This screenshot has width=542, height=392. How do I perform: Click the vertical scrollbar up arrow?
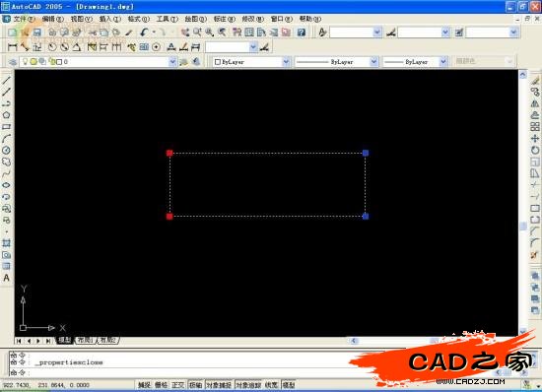tap(523, 74)
